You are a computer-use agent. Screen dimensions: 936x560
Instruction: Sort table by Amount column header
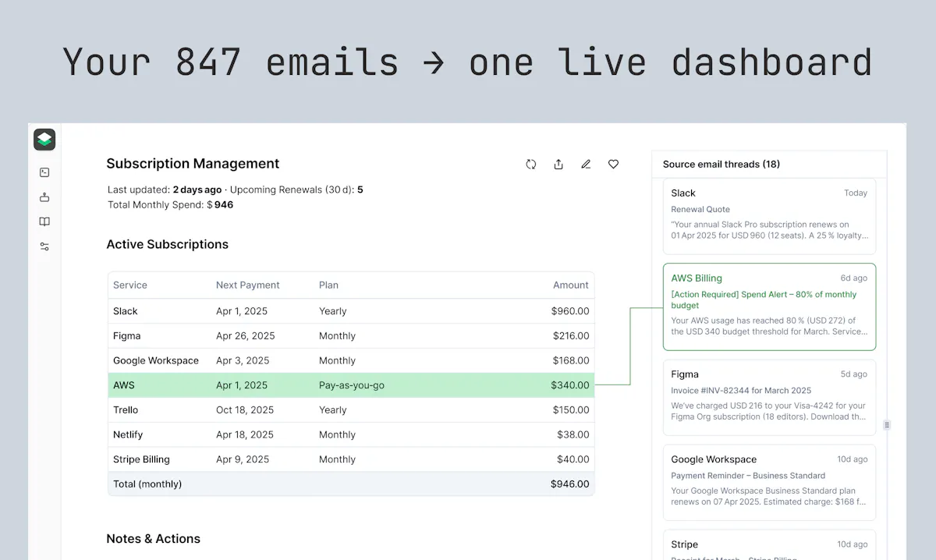tap(571, 285)
